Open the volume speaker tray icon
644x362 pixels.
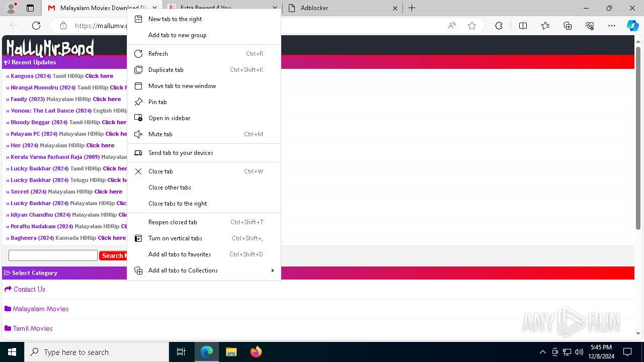579,352
